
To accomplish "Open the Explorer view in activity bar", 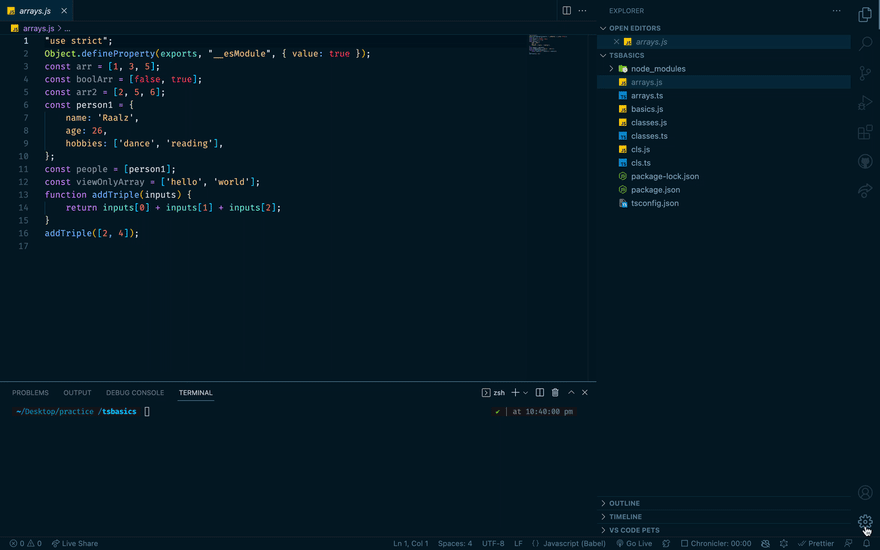I will tap(865, 14).
